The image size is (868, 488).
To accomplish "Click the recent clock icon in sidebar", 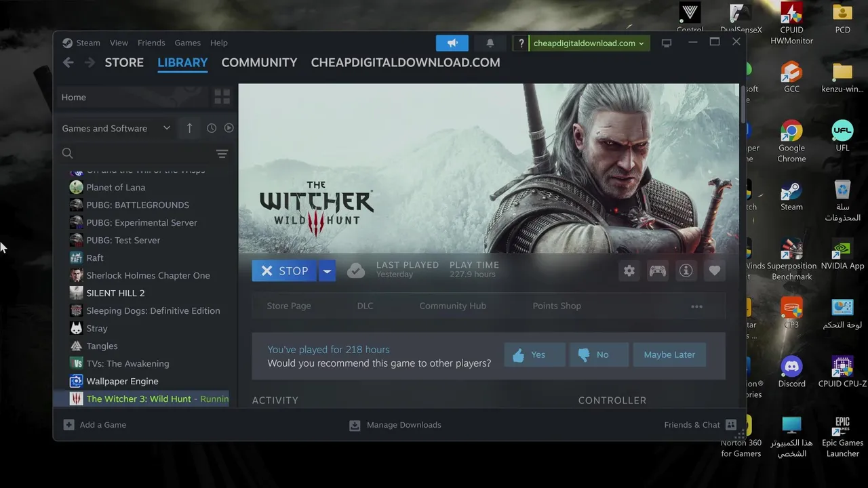I will coord(212,128).
